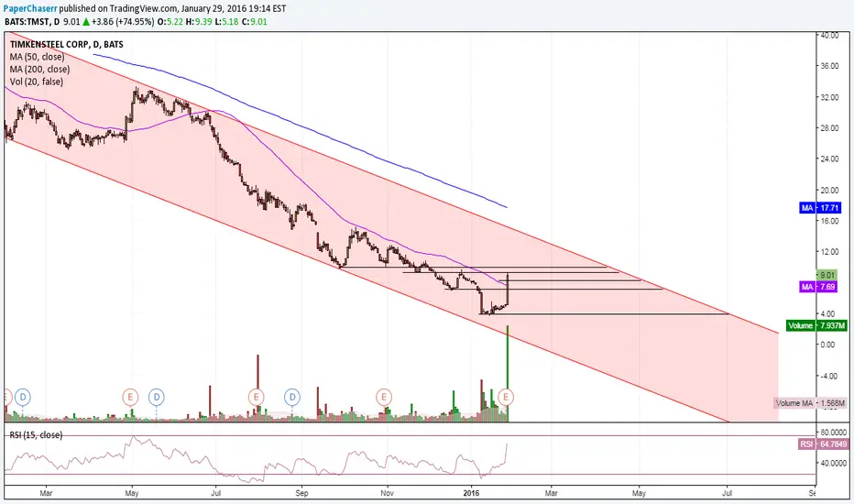This screenshot has height=504, width=854.
Task: Open the PaperChaserr author profile link
Action: pyautogui.click(x=30, y=9)
